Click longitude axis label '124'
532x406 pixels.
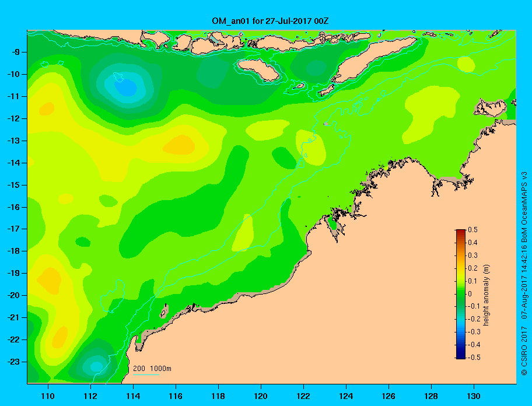[346, 396]
